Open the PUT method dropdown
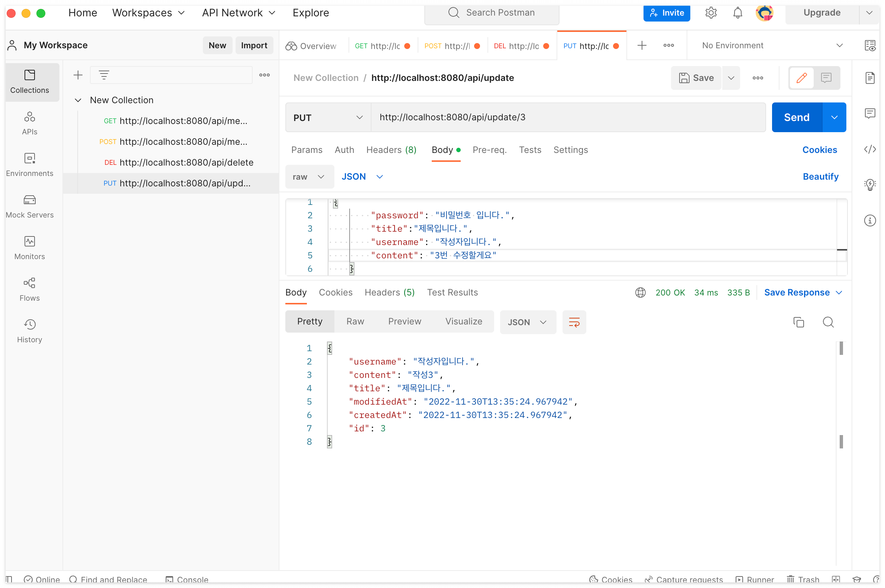The image size is (885, 588). [x=328, y=117]
